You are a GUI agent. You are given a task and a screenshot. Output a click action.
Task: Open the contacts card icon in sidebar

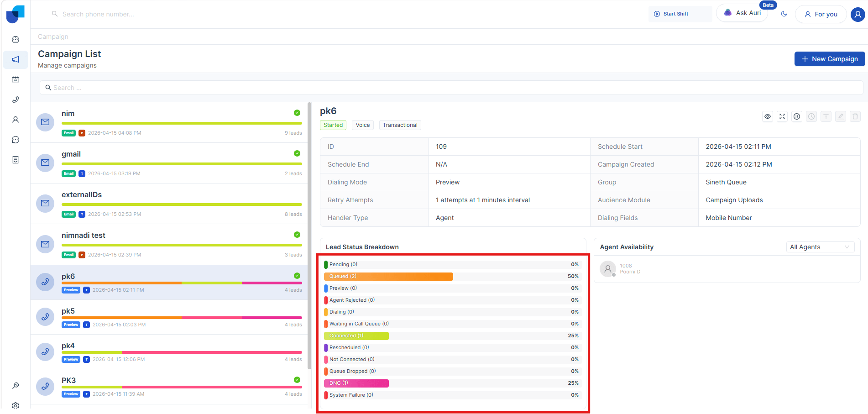(16, 79)
